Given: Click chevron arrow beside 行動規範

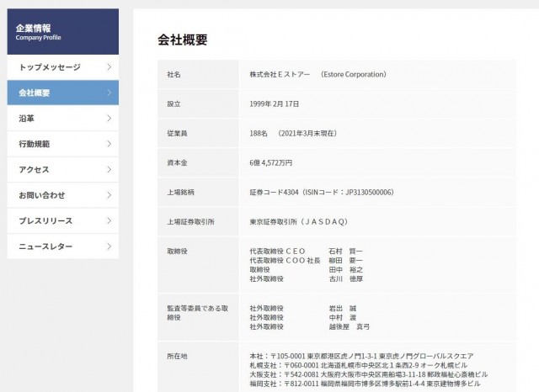Looking at the screenshot, I should coord(109,144).
